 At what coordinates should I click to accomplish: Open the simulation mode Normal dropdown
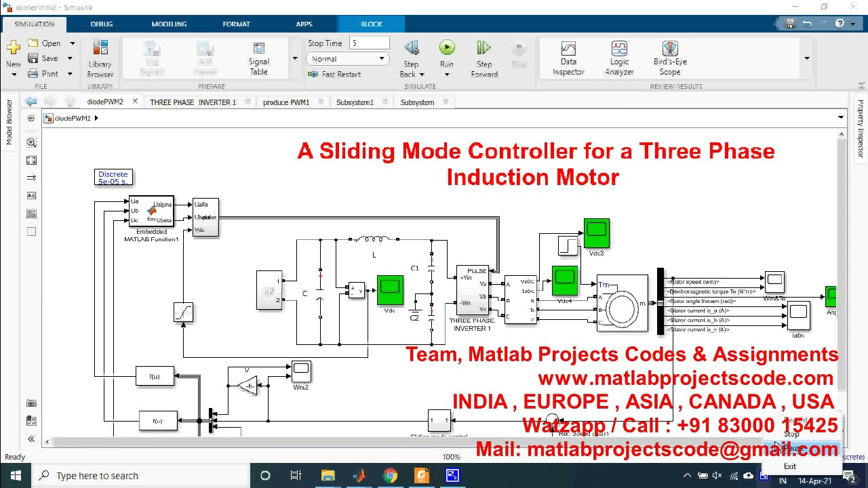pyautogui.click(x=348, y=59)
